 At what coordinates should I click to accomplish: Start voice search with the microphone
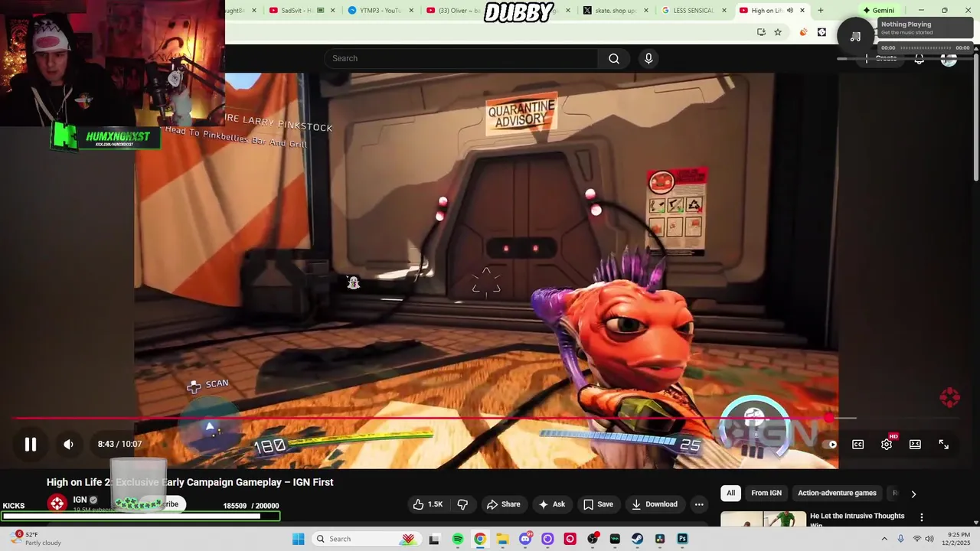pos(648,58)
